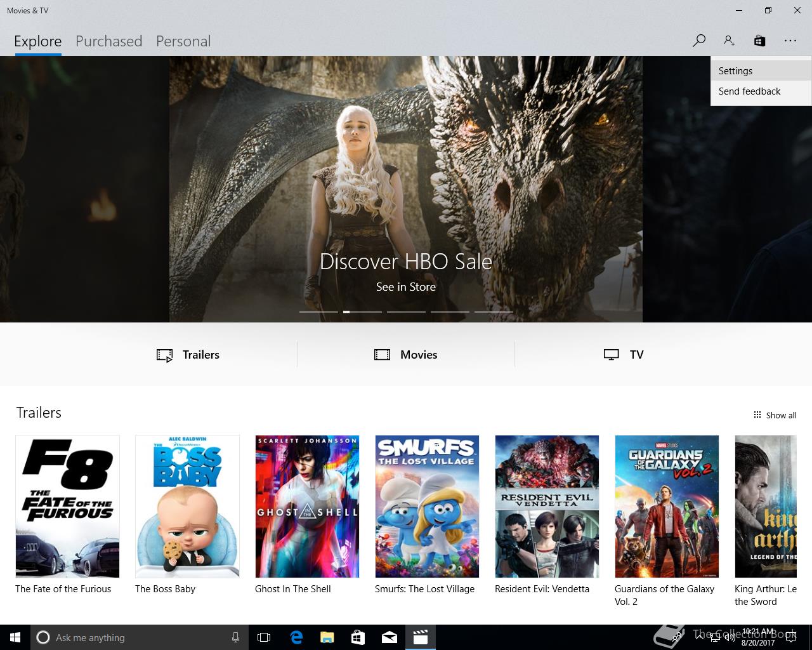This screenshot has height=650, width=812.
Task: Select Ghost In The Shell poster
Action: click(x=307, y=507)
